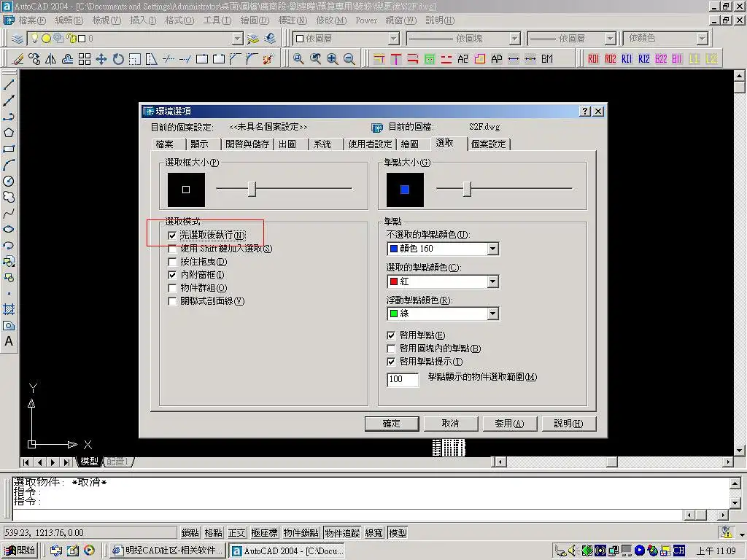Open the 工具(T) menu

click(217, 20)
